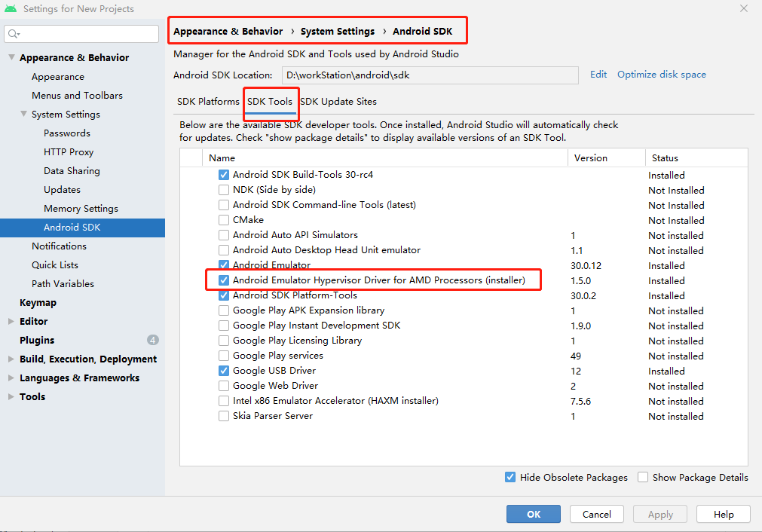Click version 30.0.12 of Android Emulator
Screen dimensions: 762x532
tap(586, 266)
